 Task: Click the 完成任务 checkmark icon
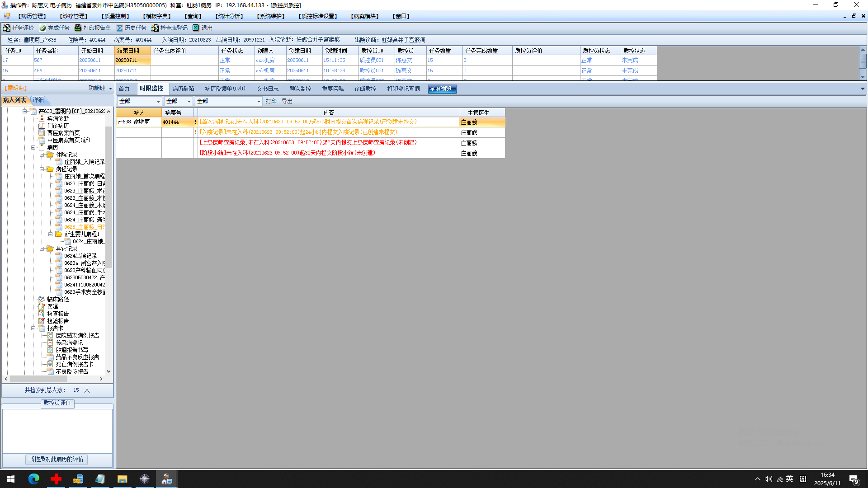[x=42, y=28]
